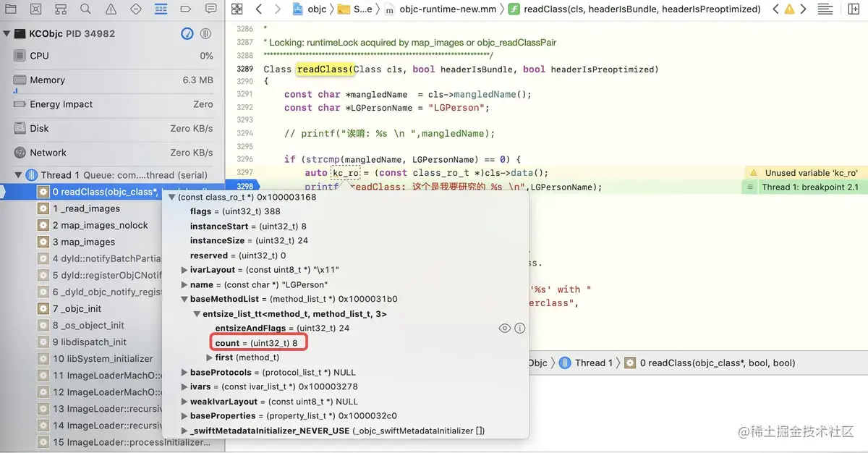The image size is (868, 453).
Task: Open the related items grid icon
Action: pyautogui.click(x=237, y=9)
